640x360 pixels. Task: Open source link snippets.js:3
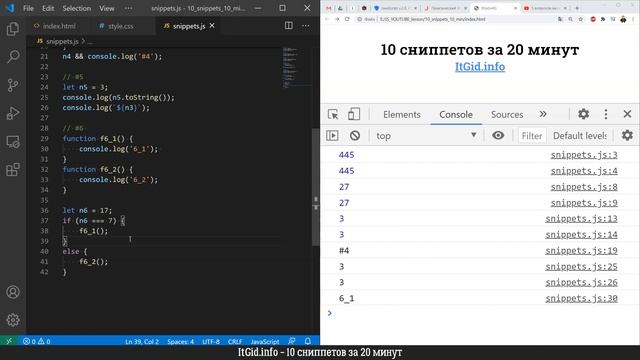[x=584, y=155]
